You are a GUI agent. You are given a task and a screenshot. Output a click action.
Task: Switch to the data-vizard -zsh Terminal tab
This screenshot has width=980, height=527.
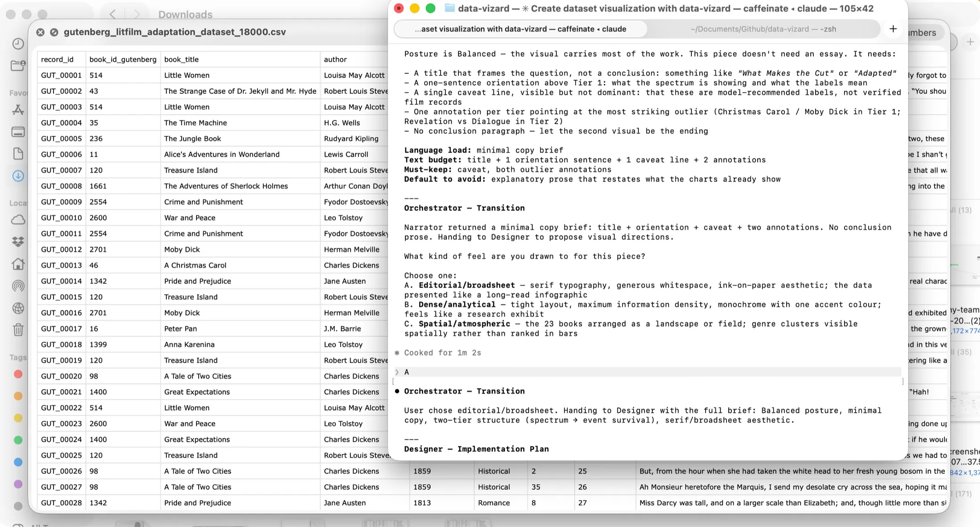pos(763,29)
